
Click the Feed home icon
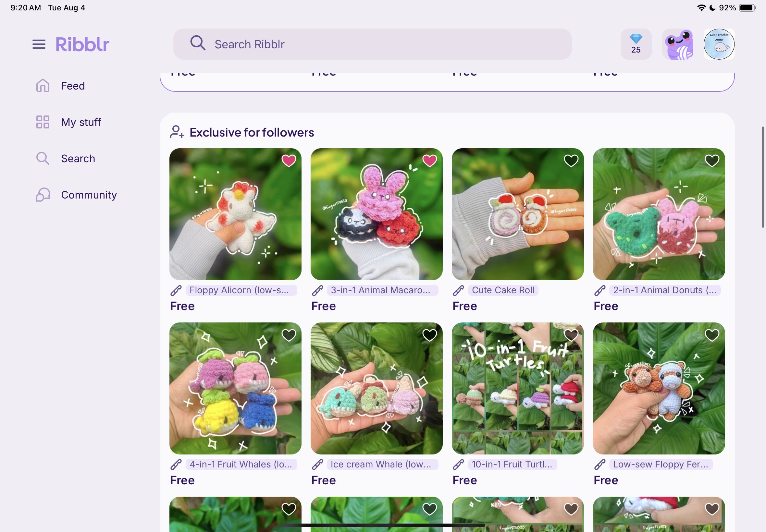(43, 86)
